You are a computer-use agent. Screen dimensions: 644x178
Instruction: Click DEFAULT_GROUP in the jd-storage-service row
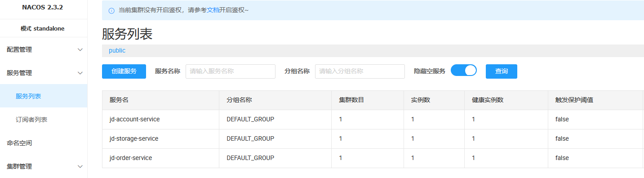(x=250, y=138)
